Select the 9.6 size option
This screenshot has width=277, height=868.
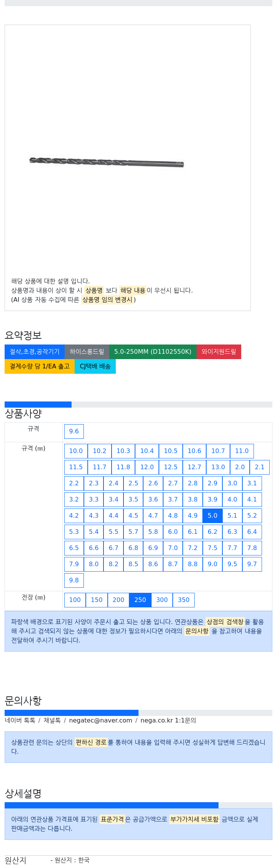tap(74, 431)
